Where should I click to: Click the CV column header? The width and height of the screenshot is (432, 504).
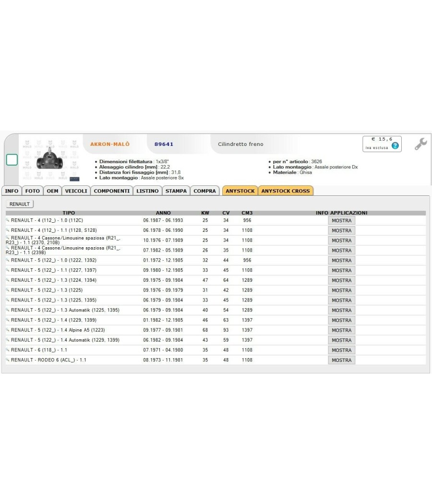pos(226,213)
